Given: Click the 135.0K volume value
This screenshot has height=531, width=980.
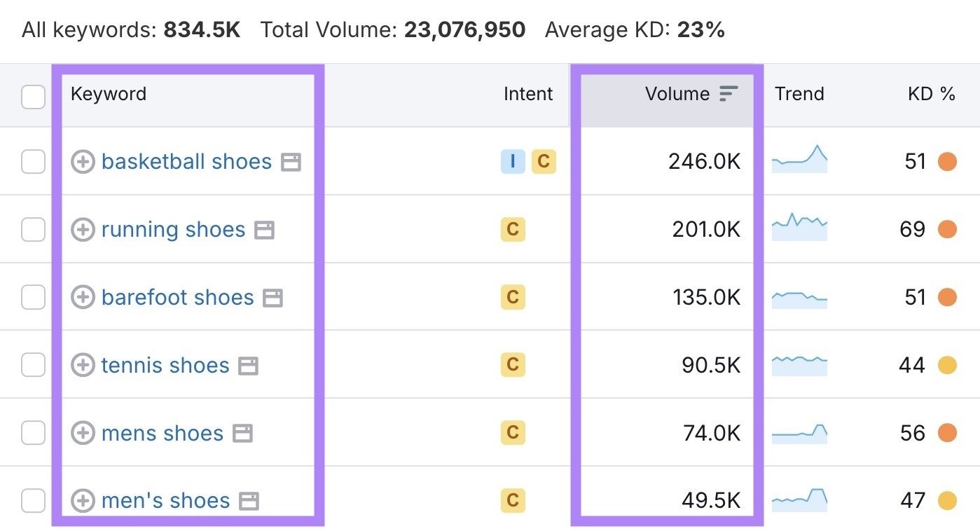Looking at the screenshot, I should [x=706, y=298].
